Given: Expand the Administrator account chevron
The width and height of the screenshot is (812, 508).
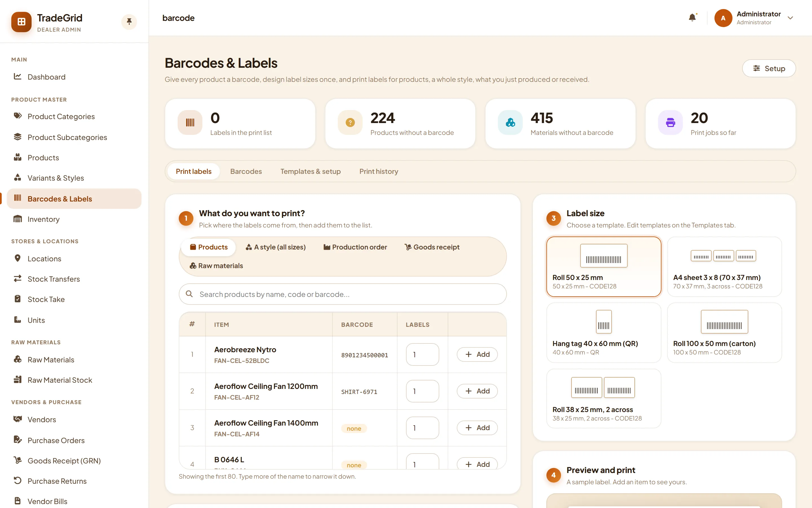Looking at the screenshot, I should [790, 18].
